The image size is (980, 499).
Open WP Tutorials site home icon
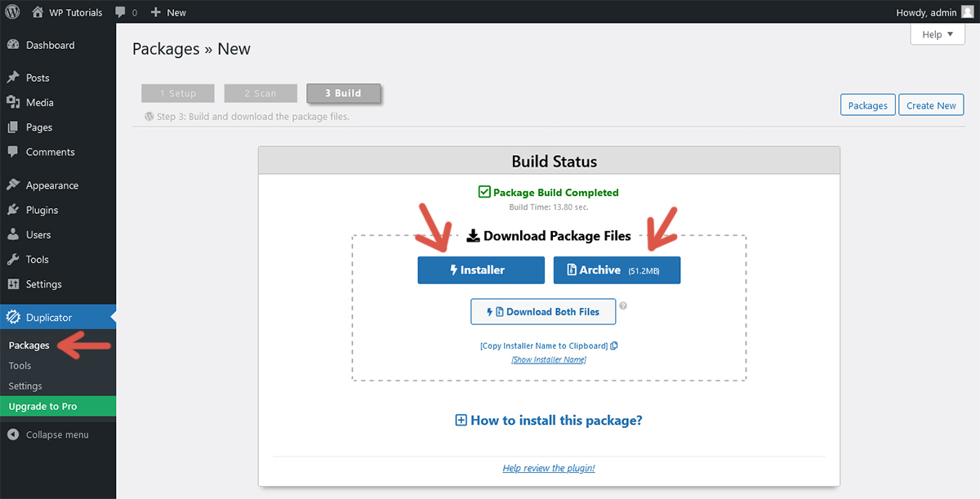[x=38, y=12]
